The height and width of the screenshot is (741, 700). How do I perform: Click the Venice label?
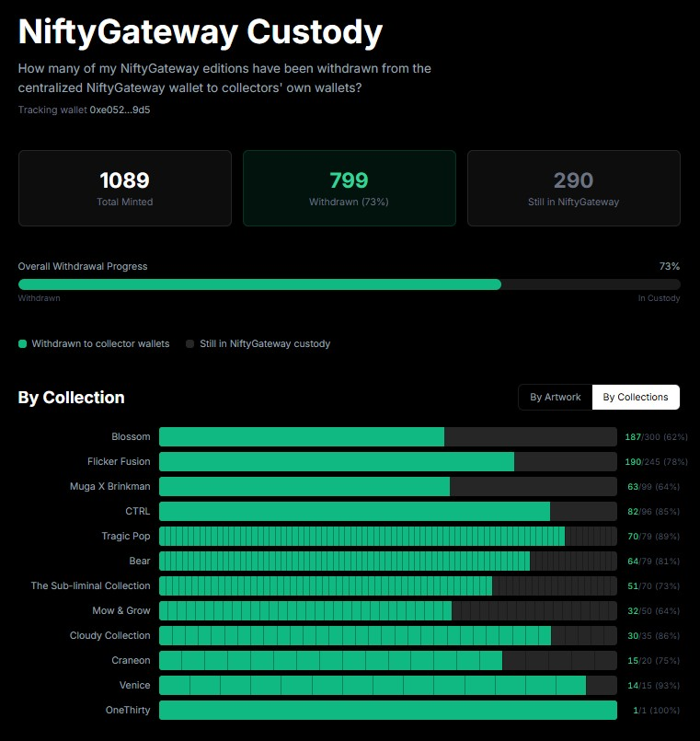click(134, 685)
